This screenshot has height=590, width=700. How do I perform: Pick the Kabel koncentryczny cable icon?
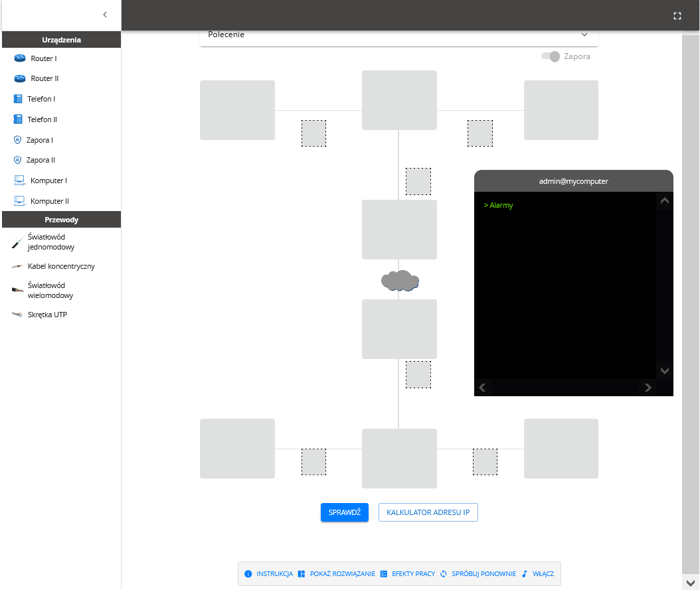click(17, 266)
